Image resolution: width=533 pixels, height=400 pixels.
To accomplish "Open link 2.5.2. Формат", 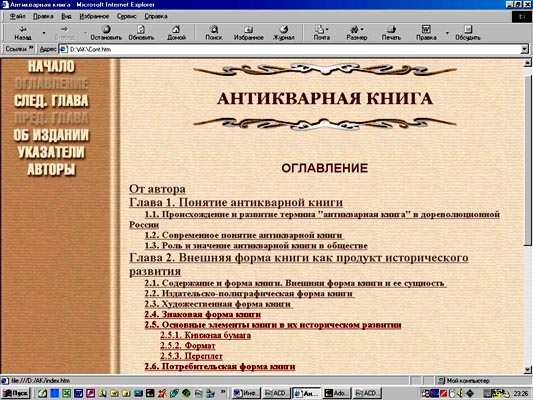I will pyautogui.click(x=188, y=346).
